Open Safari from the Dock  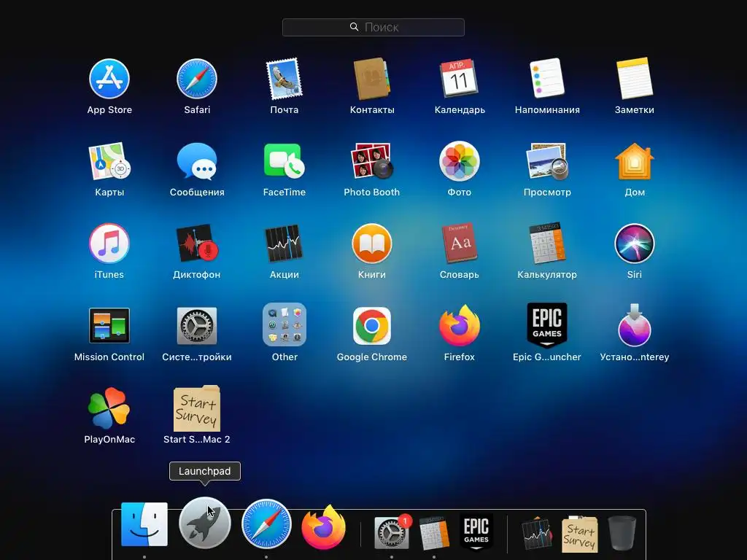tap(266, 524)
